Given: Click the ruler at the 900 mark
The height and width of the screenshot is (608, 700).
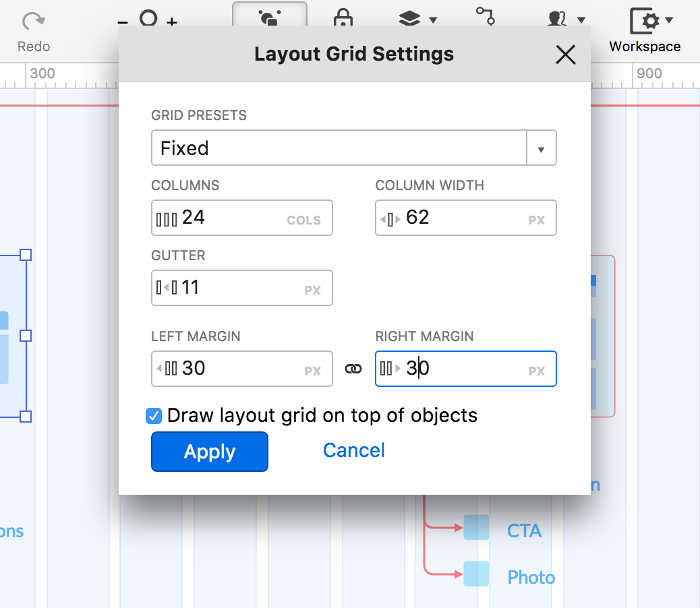Looking at the screenshot, I should pyautogui.click(x=649, y=73).
